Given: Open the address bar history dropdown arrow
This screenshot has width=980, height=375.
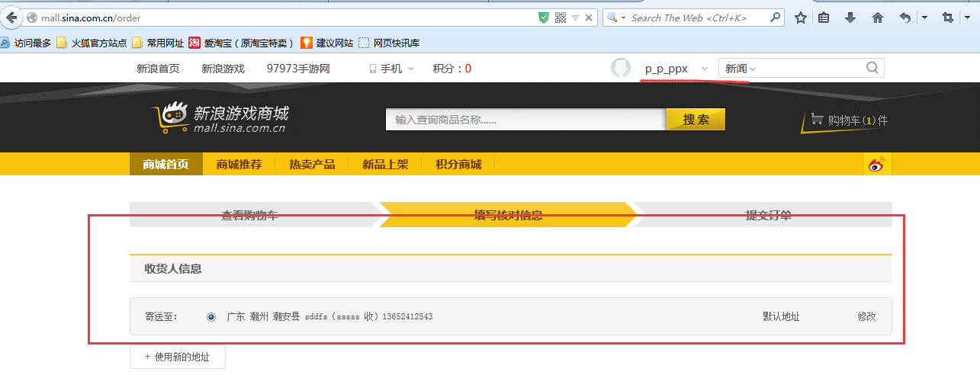Looking at the screenshot, I should (575, 18).
